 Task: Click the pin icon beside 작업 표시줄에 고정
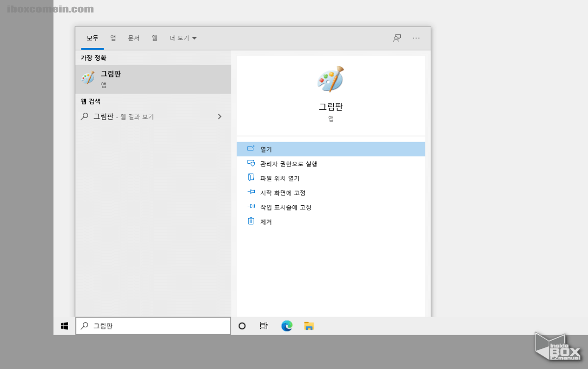[251, 207]
